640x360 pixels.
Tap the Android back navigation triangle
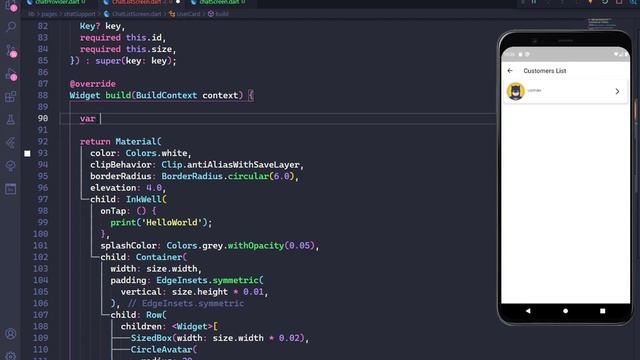tap(528, 311)
